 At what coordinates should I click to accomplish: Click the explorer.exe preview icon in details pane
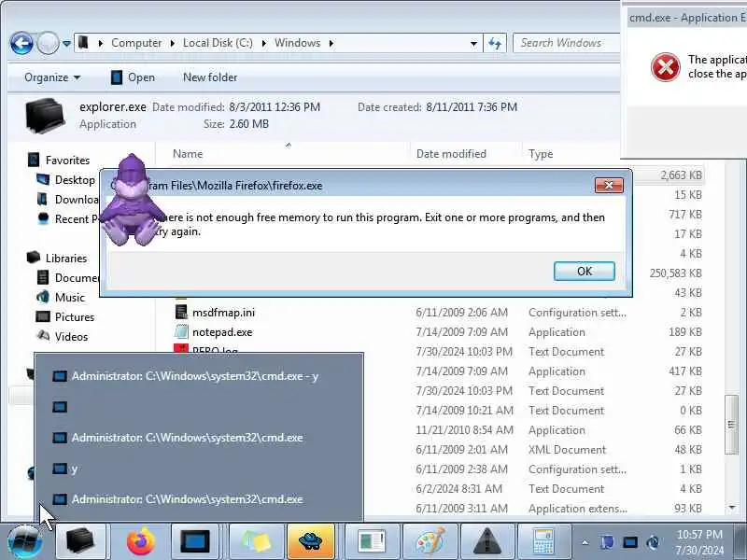[45, 115]
